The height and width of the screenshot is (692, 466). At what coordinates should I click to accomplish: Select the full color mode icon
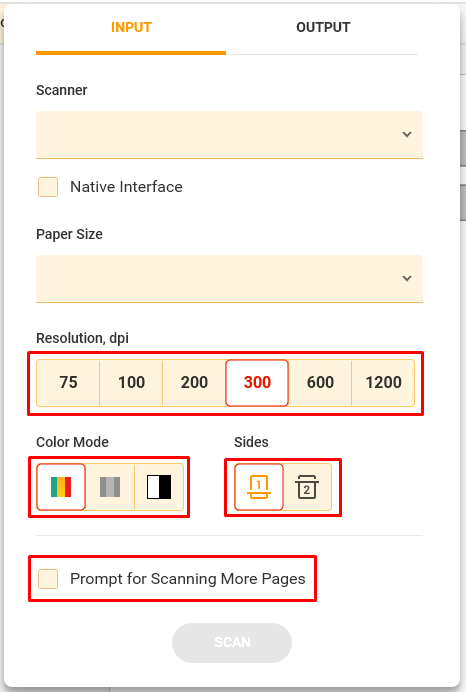coord(61,487)
